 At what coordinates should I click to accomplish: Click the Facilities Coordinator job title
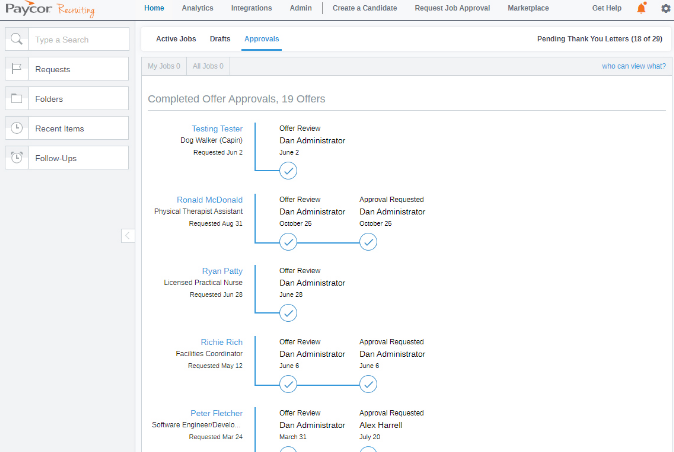[209, 354]
